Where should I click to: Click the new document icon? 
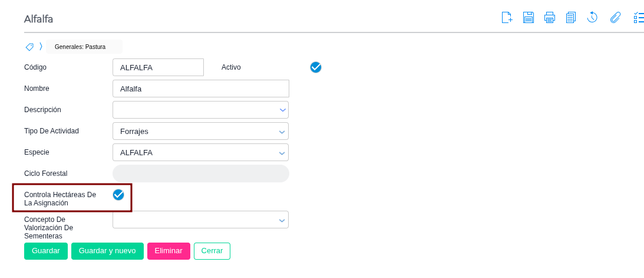tap(507, 18)
